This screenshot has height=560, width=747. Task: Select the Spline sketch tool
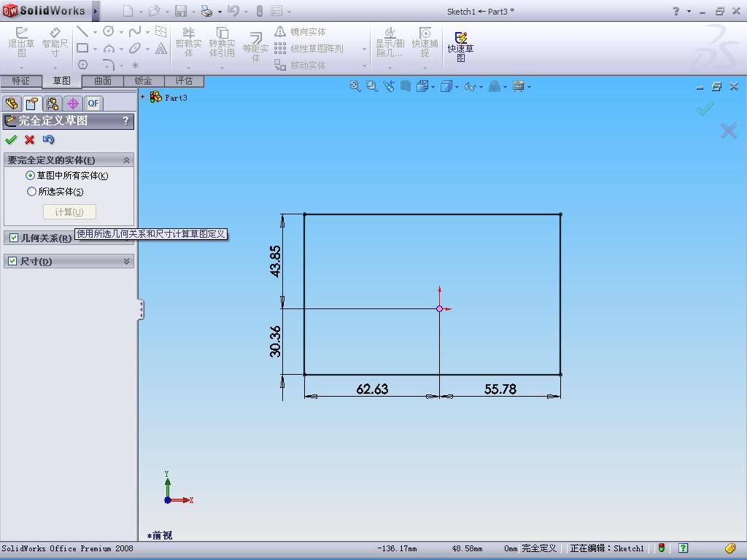(135, 31)
